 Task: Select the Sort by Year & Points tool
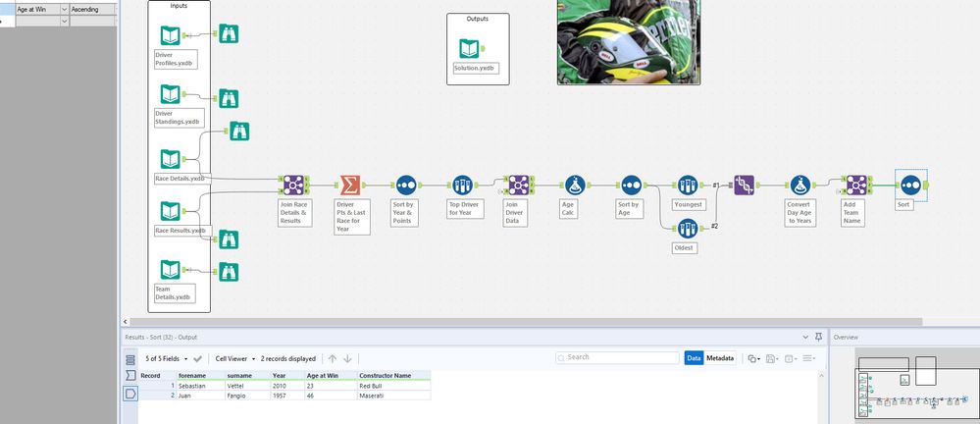tap(405, 185)
